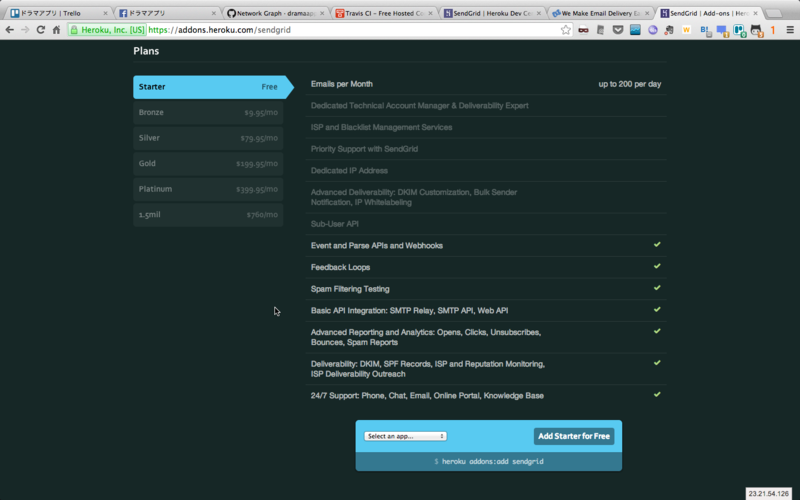
Task: Click the yellow W extension icon
Action: tap(686, 30)
